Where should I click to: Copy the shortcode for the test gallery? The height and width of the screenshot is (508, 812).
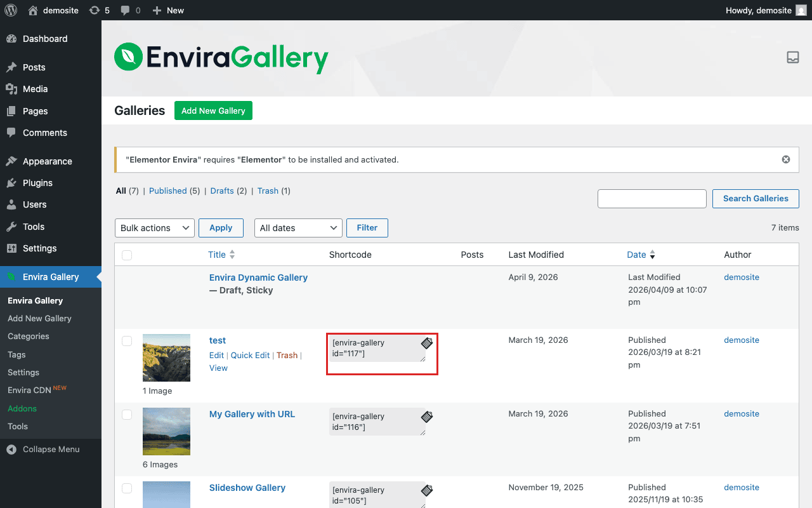(x=426, y=343)
